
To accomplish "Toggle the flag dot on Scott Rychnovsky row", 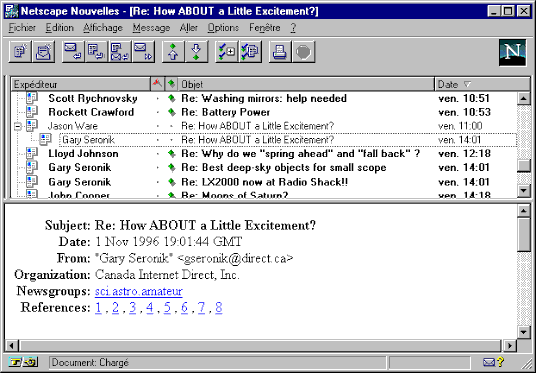I will coord(158,99).
